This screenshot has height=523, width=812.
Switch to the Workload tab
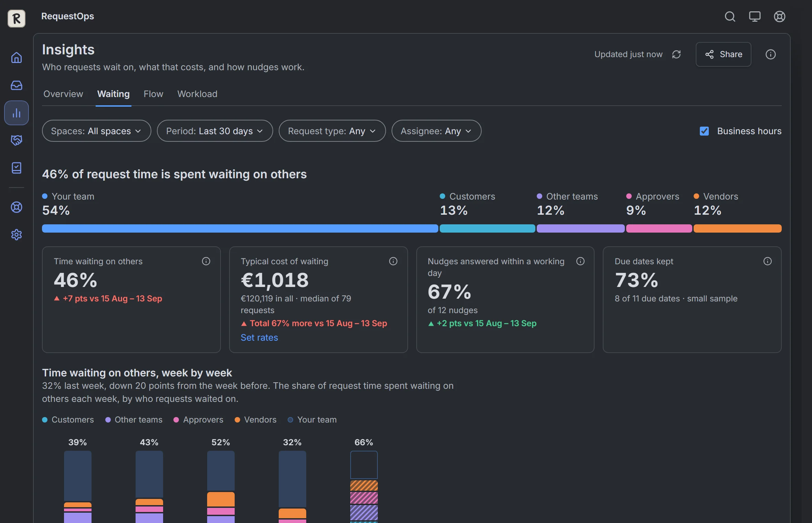click(197, 94)
